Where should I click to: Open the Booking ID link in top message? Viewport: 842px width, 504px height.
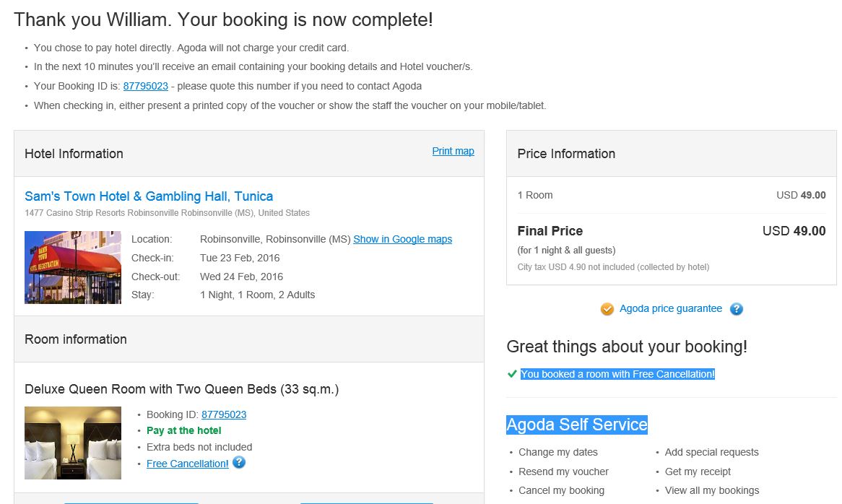pos(146,86)
